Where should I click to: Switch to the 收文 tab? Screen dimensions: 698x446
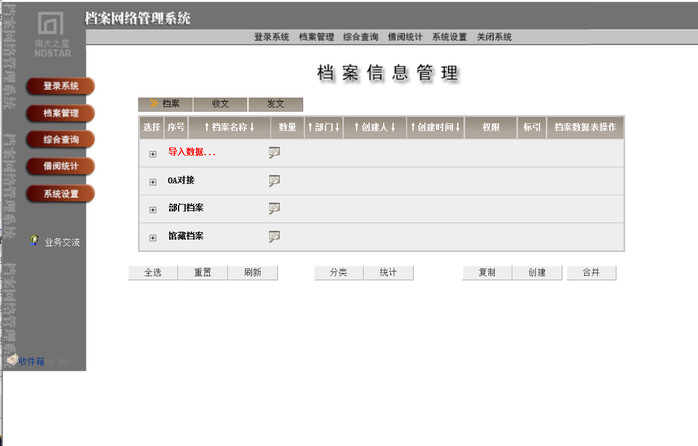(x=220, y=104)
